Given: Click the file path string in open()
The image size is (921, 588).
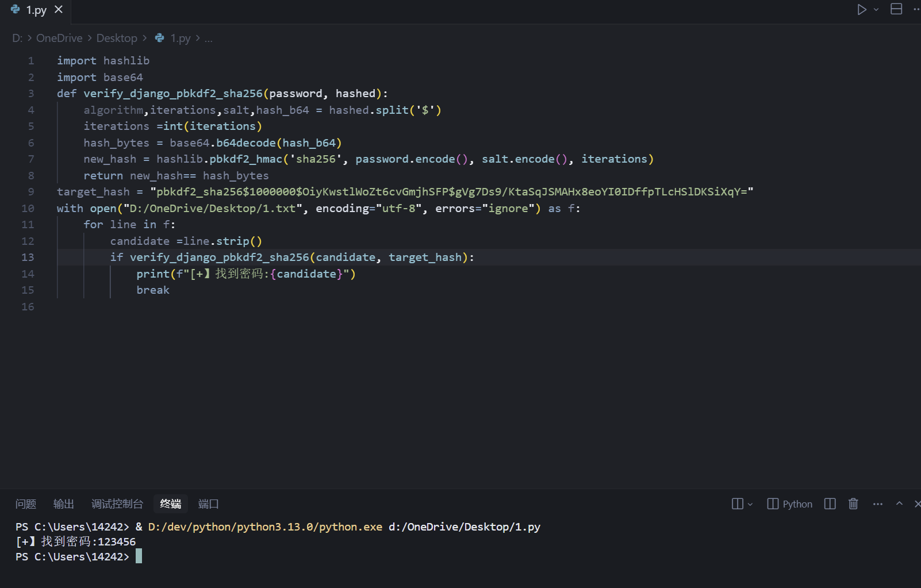Looking at the screenshot, I should click(213, 209).
